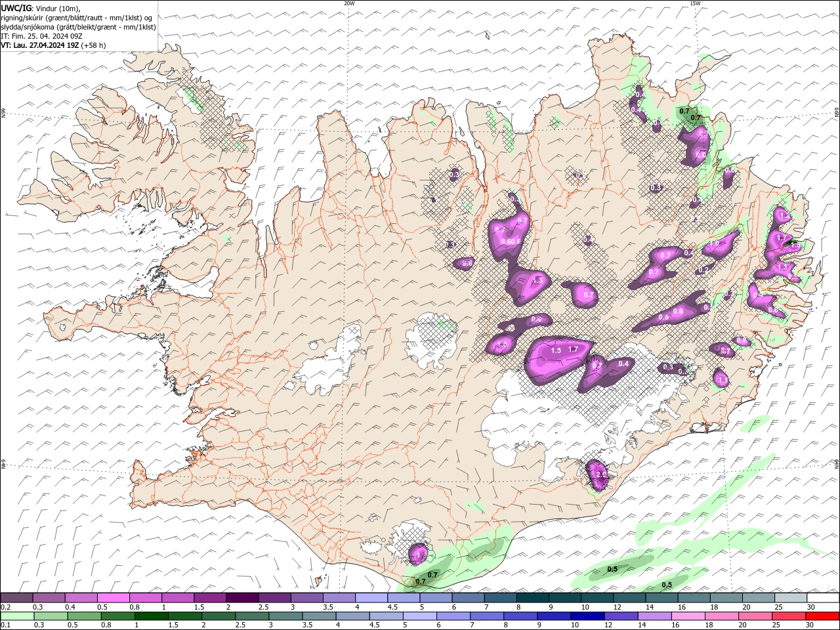Click the darkest green 1 rain legend swatch
This screenshot has height=630, width=840.
coord(151,616)
